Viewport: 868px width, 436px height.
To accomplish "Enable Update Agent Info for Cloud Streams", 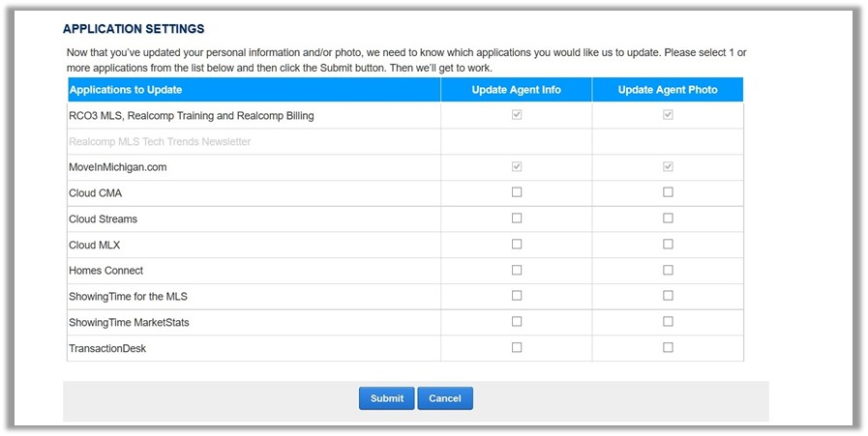I will (x=517, y=218).
